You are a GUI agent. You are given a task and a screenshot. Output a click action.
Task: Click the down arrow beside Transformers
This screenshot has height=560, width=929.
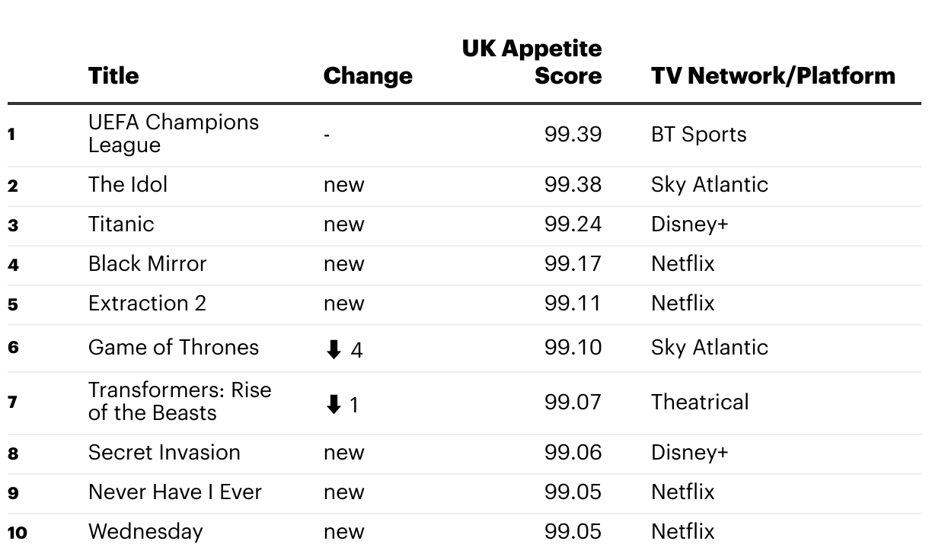tap(334, 404)
